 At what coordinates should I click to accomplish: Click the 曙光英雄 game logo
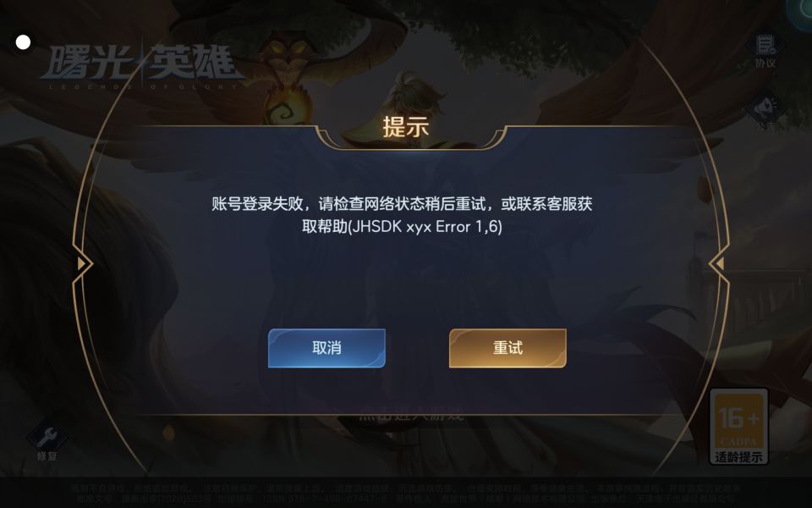141,62
